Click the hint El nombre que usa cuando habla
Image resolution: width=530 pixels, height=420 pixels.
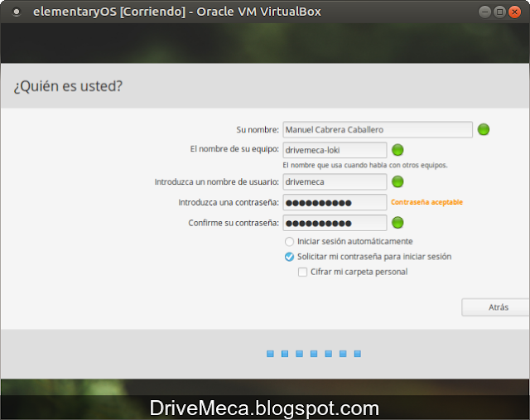click(365, 165)
